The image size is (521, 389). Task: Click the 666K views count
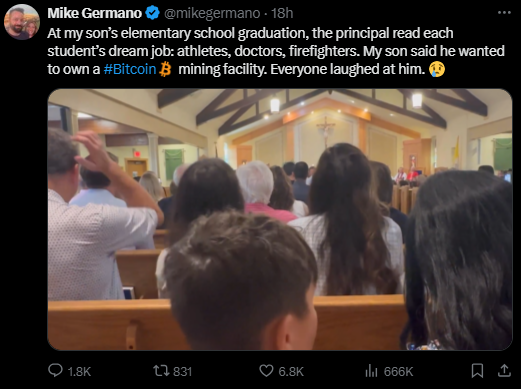tap(398, 371)
